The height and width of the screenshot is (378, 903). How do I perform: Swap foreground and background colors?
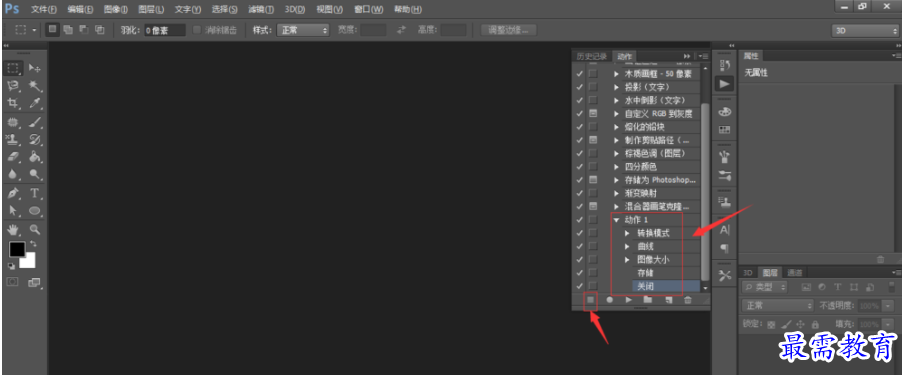32,244
